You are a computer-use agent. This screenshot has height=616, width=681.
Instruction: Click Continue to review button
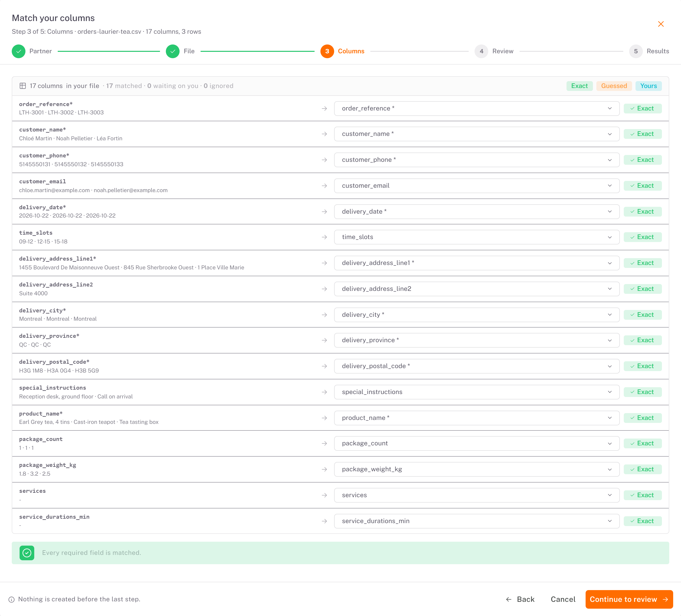click(x=629, y=599)
